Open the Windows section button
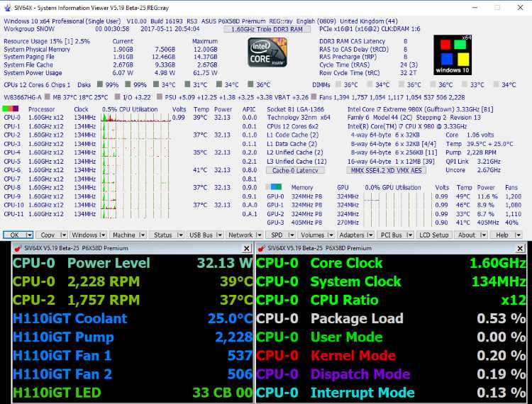The height and width of the screenshot is (404, 532). pos(84,235)
